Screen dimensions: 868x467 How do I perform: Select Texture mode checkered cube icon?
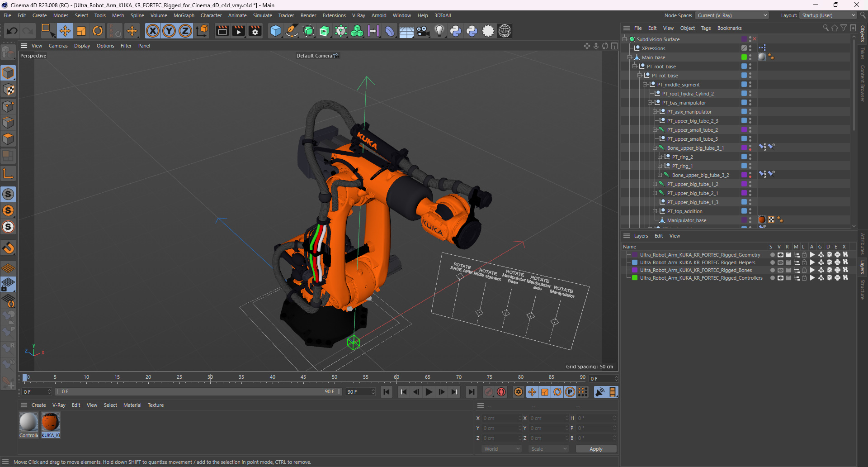(x=8, y=90)
